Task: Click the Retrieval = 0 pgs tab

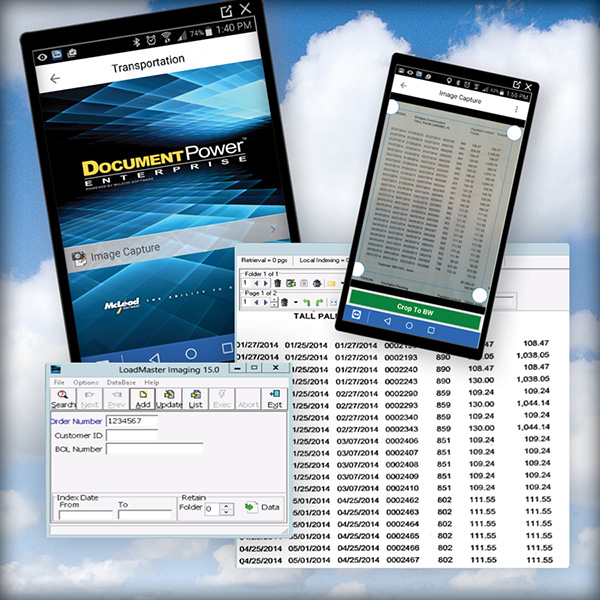Action: click(x=264, y=260)
